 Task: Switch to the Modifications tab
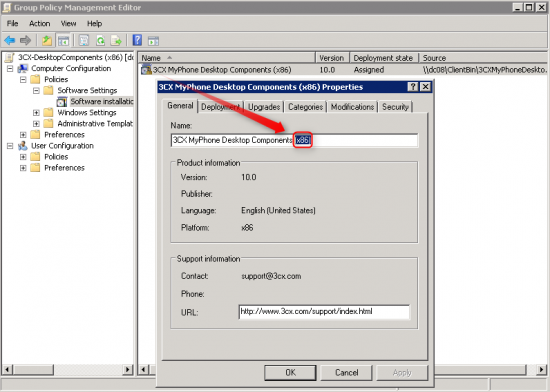tap(353, 107)
